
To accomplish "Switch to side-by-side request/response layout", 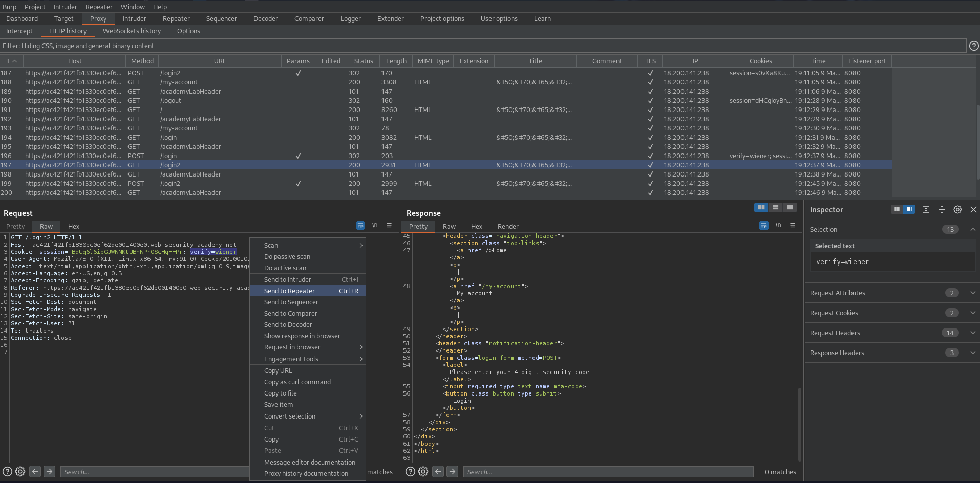I will click(x=761, y=207).
